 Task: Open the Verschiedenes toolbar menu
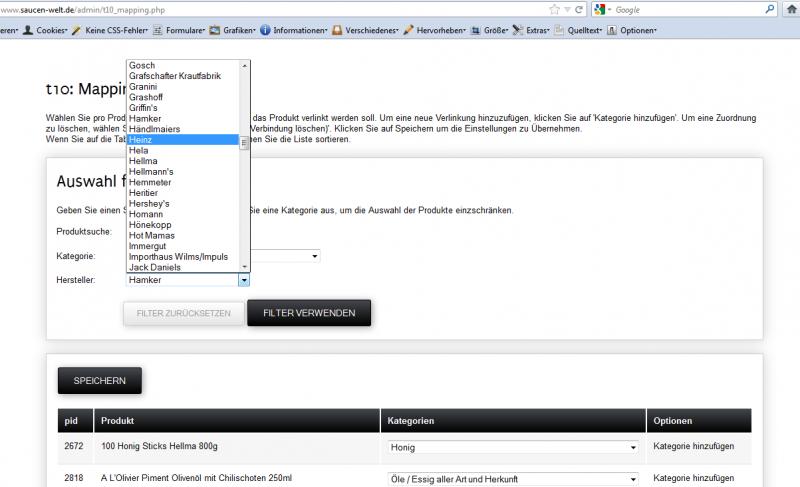(371, 30)
